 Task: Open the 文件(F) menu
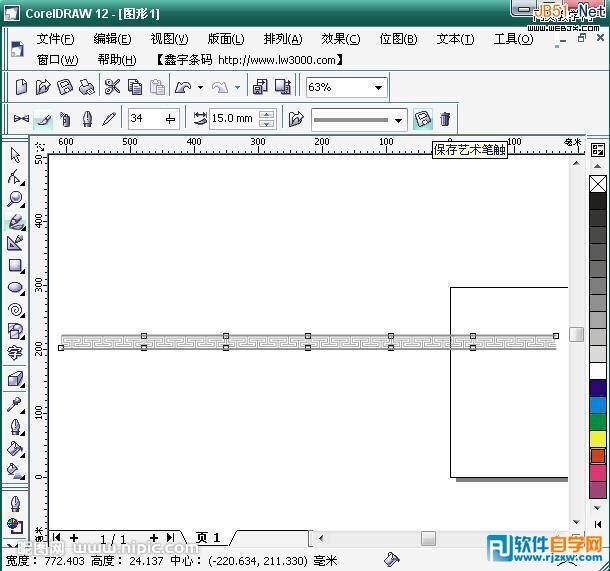tap(55, 39)
